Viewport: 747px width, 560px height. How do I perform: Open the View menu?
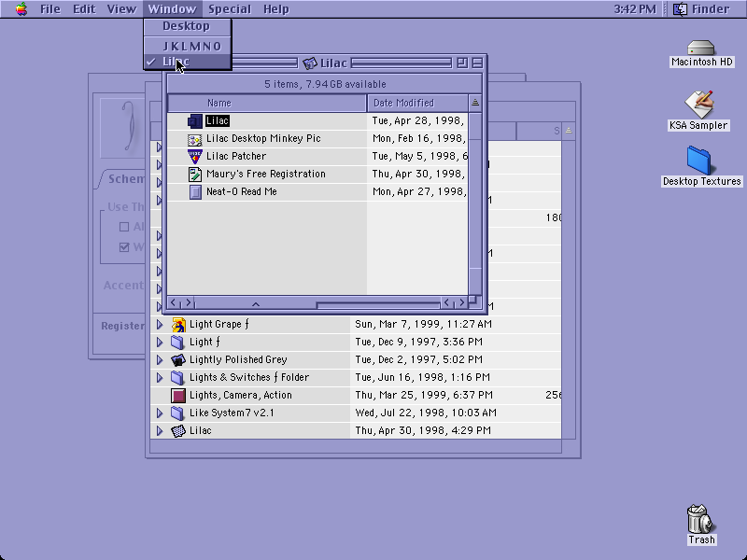pyautogui.click(x=121, y=9)
